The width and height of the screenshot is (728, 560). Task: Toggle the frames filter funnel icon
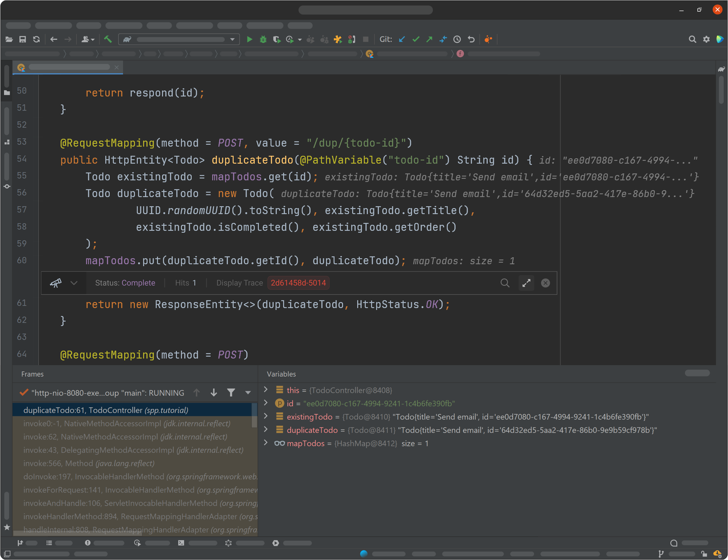point(231,393)
